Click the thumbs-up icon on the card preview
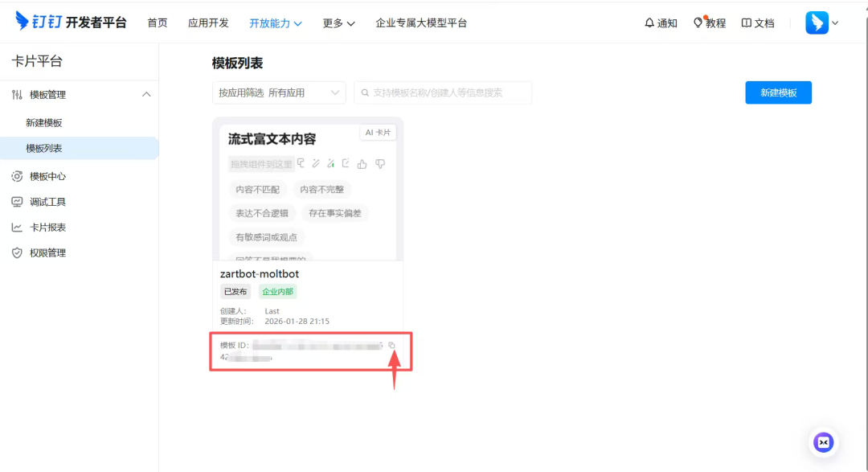This screenshot has width=868, height=472. pyautogui.click(x=362, y=164)
